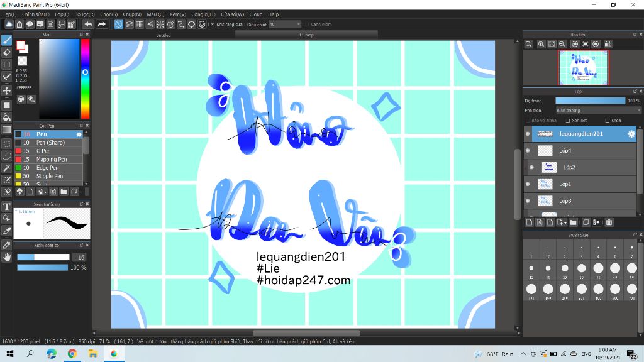This screenshot has height=362, width=644.
Task: Pick the 100 size brush dot preset
Action: [531, 289]
